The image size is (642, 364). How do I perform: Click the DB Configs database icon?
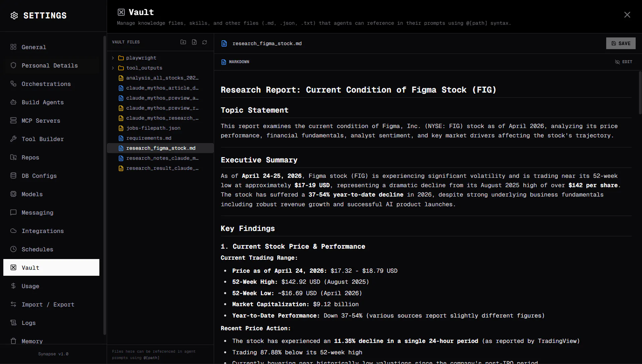click(x=13, y=175)
